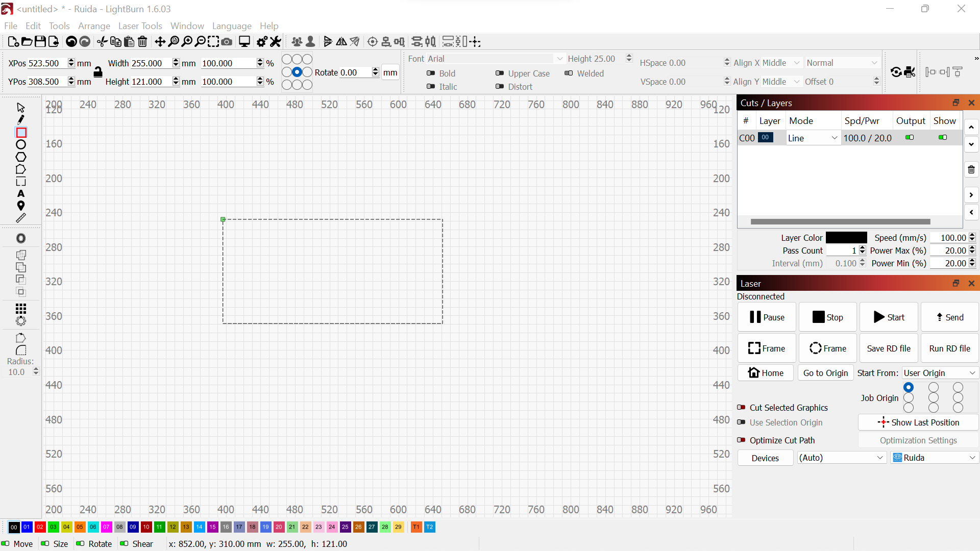Select the Create Text tool

(x=21, y=194)
